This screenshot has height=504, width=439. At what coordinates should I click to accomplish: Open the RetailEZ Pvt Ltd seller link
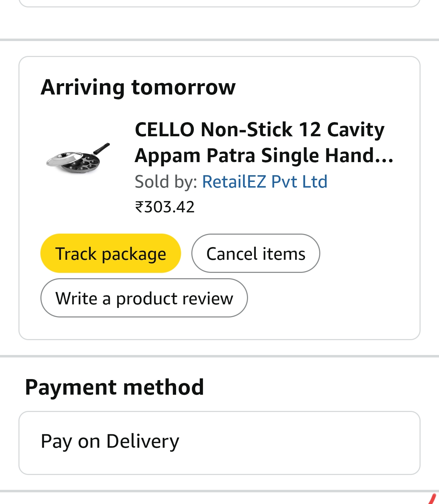(x=264, y=182)
